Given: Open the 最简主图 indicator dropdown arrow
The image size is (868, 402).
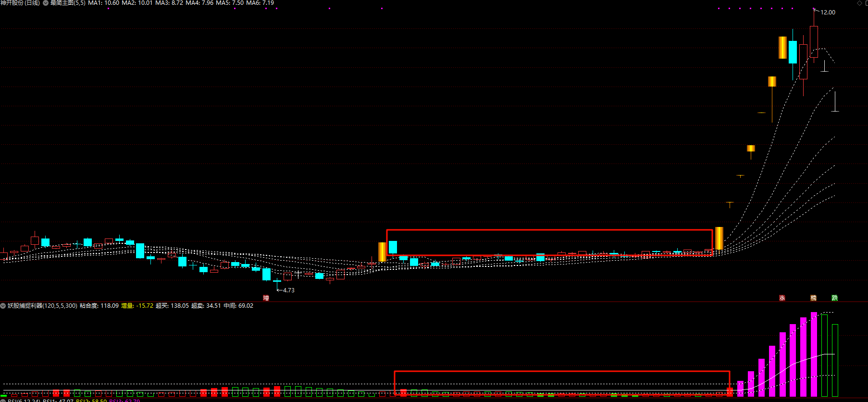Looking at the screenshot, I should coord(46,3).
